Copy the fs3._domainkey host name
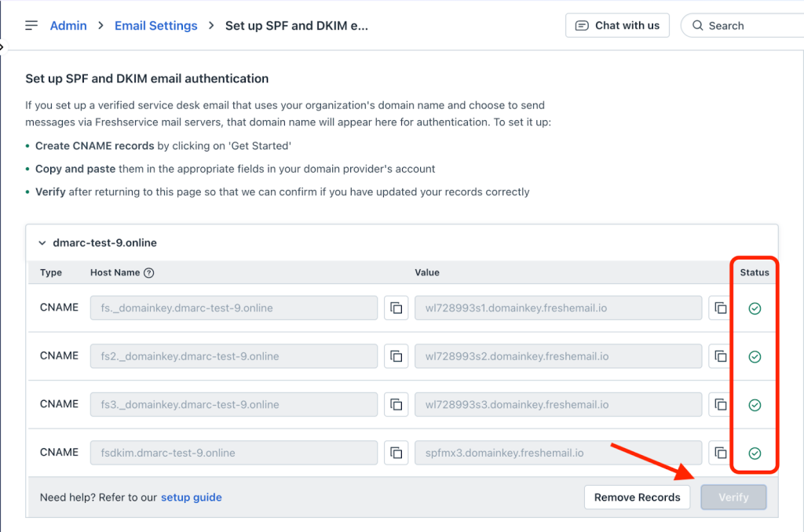Image resolution: width=804 pixels, height=532 pixels. (x=397, y=405)
